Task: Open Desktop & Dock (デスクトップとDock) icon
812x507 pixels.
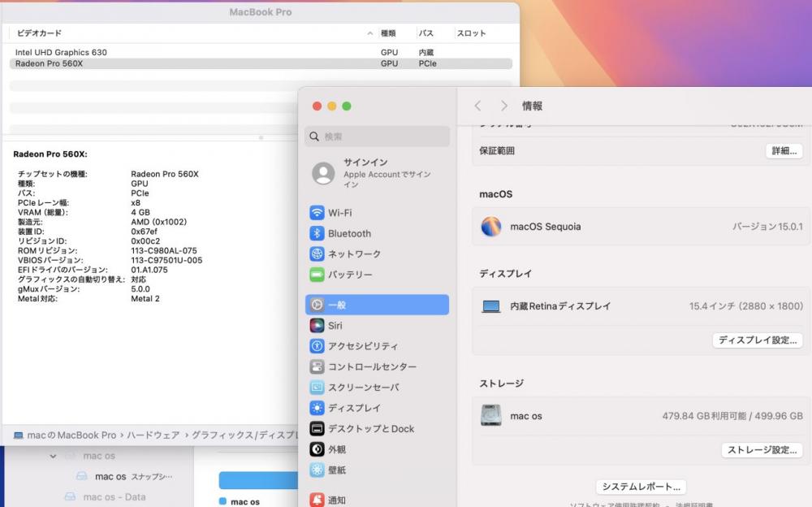Action: [317, 429]
